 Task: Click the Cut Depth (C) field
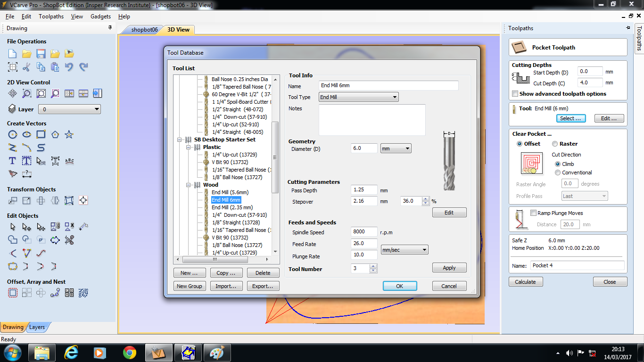tap(590, 83)
